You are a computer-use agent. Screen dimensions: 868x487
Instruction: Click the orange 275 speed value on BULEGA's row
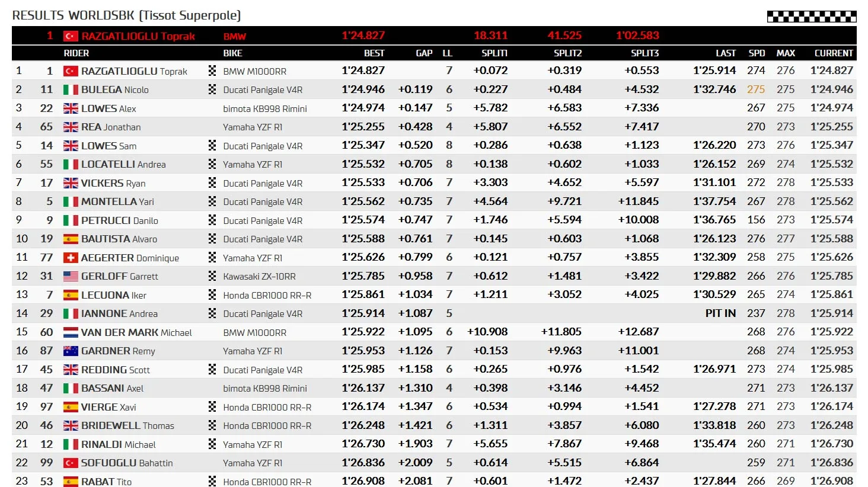(x=756, y=89)
